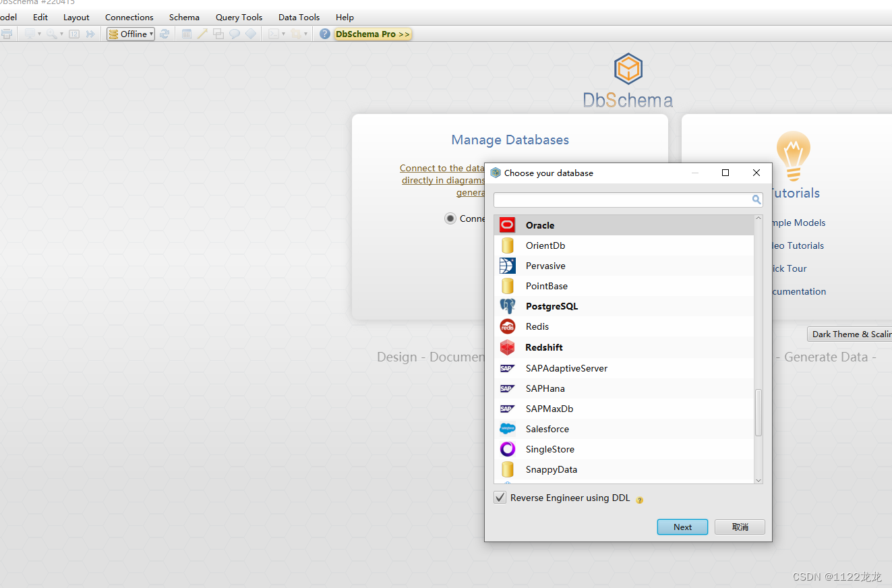Click the double-arrow forward toolbar icon
The width and height of the screenshot is (892, 588).
click(90, 34)
